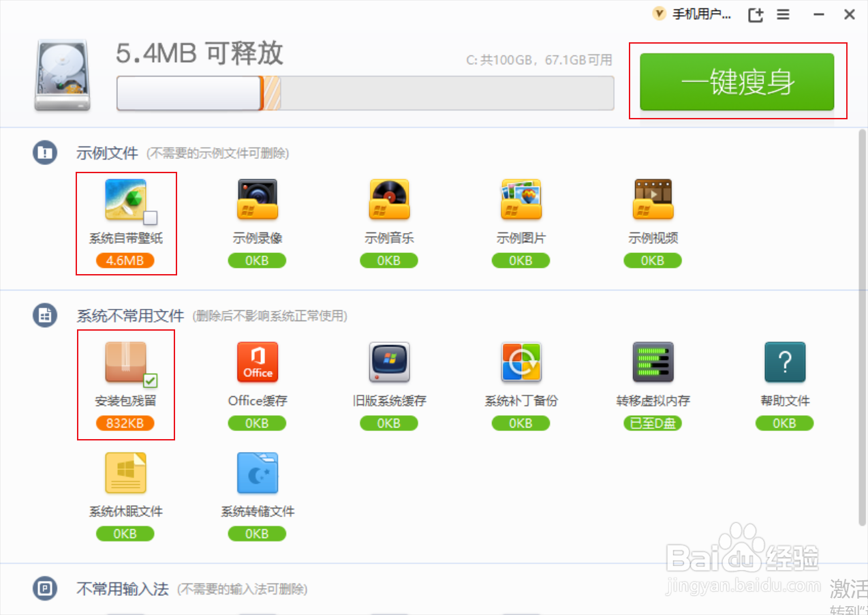Screen dimensions: 868x615
Task: Select the 系统补丁备份 patch backup icon
Action: 521,362
